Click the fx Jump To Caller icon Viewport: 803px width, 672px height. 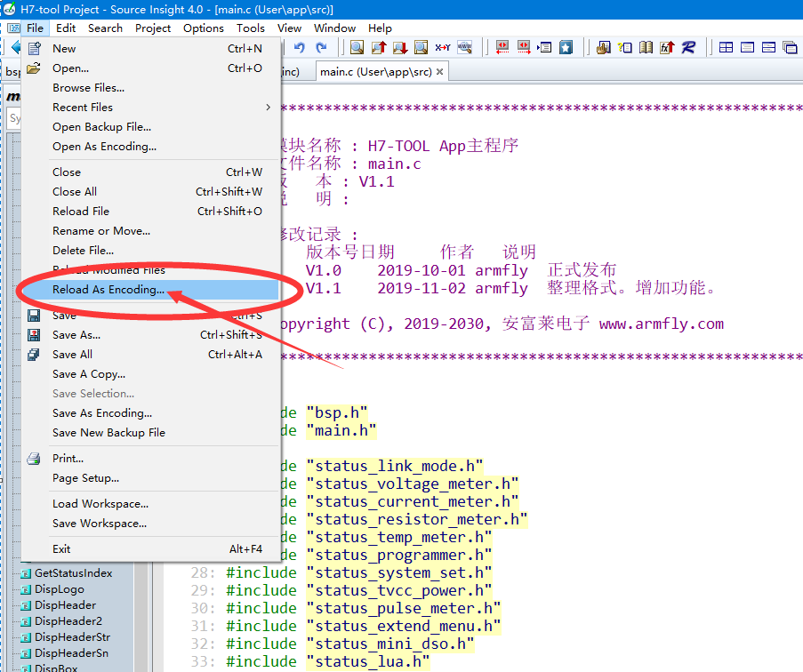click(667, 48)
